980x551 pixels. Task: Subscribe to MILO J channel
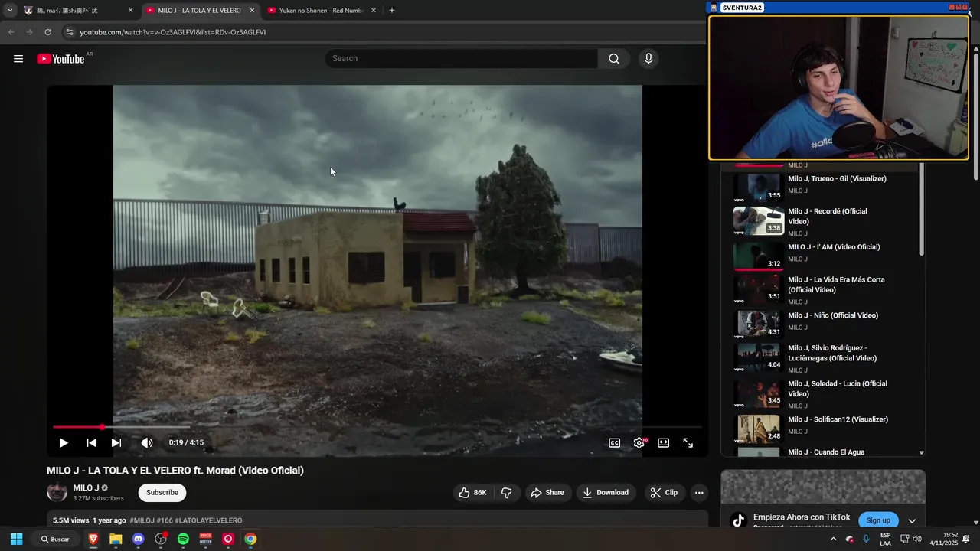(162, 493)
